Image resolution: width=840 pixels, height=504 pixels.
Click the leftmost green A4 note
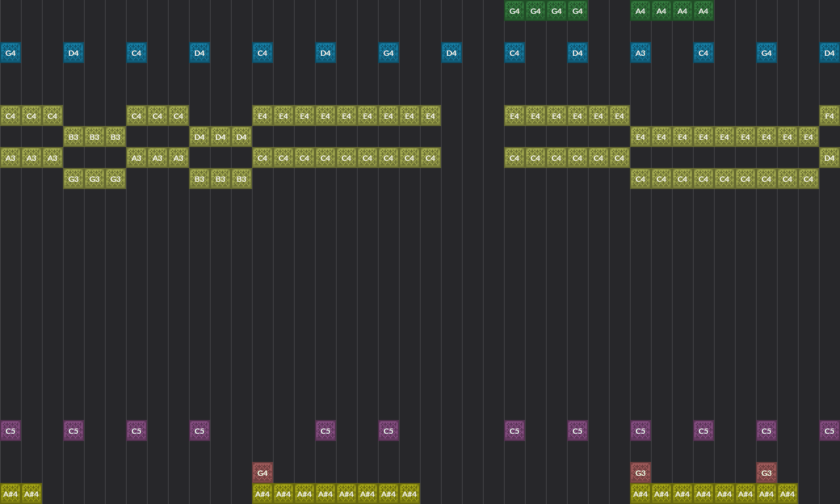tap(640, 11)
